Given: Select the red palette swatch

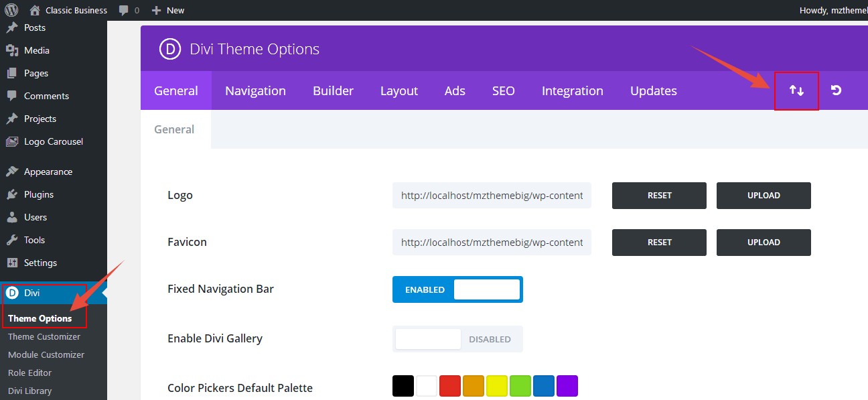Looking at the screenshot, I should point(450,386).
